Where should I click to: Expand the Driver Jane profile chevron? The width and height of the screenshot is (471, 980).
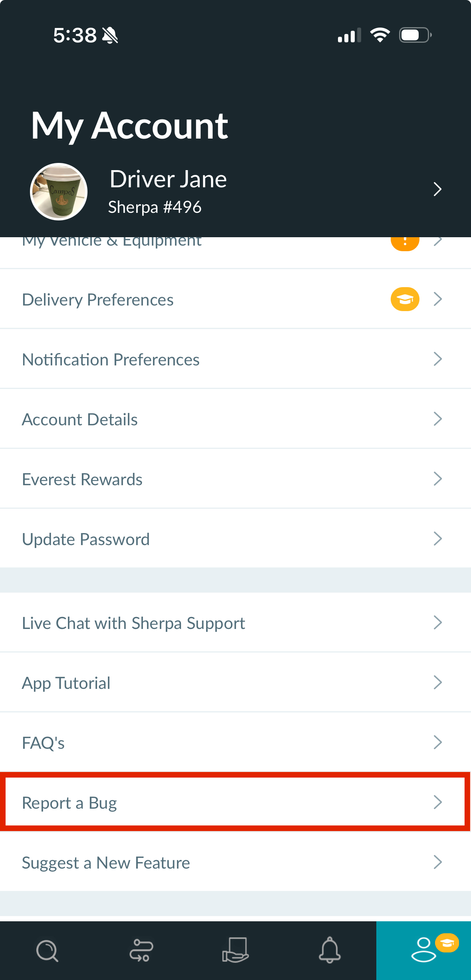click(437, 189)
